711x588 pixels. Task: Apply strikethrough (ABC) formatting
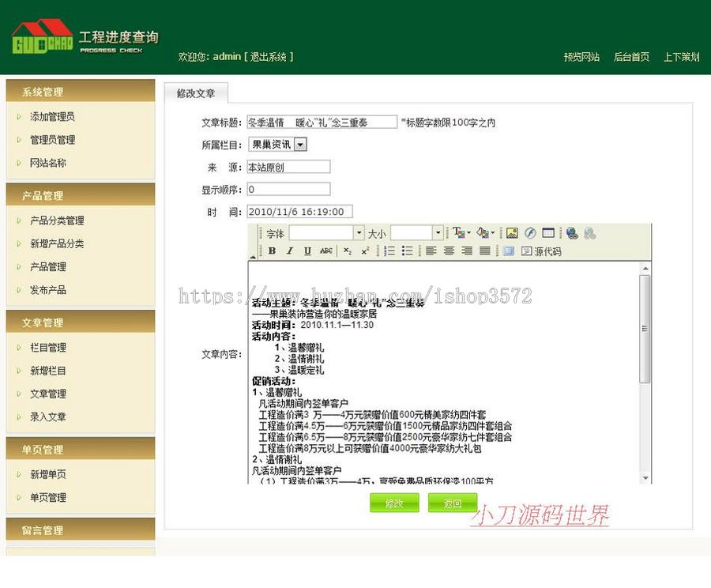point(326,251)
